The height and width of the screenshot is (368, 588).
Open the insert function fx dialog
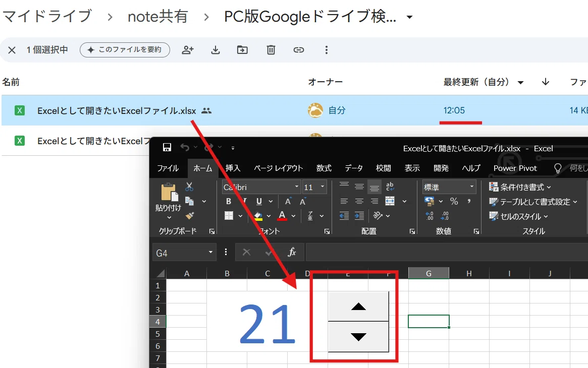coord(292,253)
